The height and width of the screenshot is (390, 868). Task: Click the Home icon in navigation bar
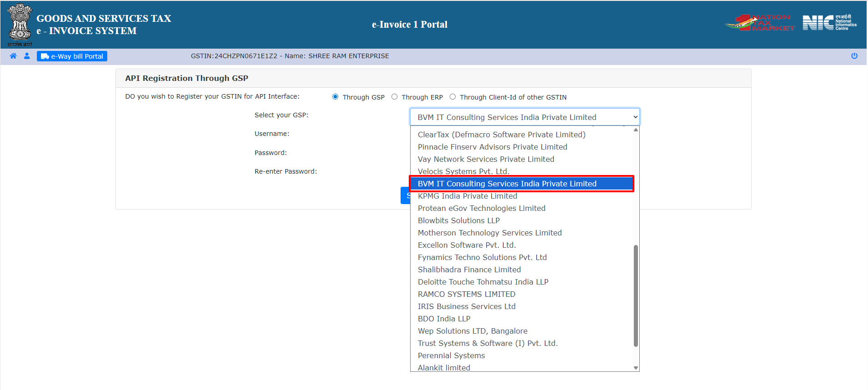[13, 56]
